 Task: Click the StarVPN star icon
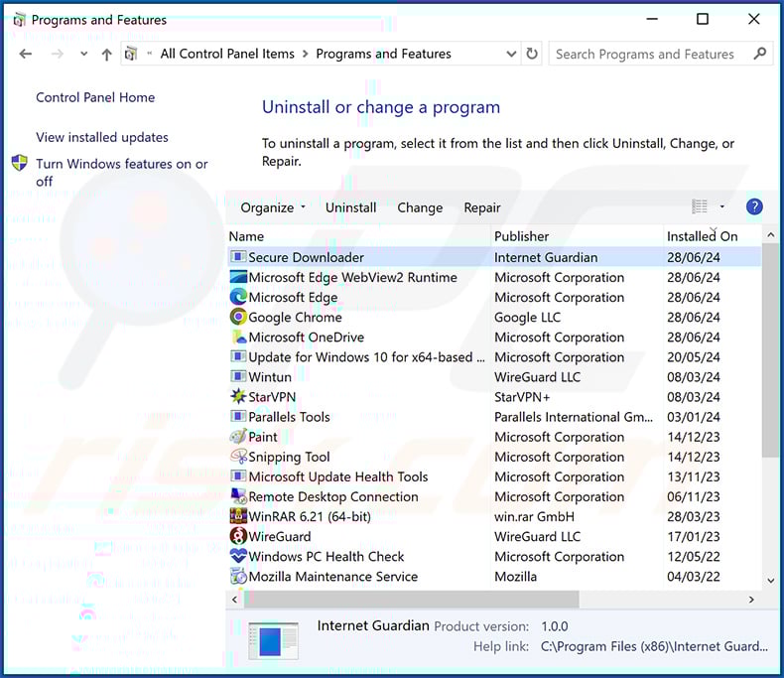pos(238,396)
